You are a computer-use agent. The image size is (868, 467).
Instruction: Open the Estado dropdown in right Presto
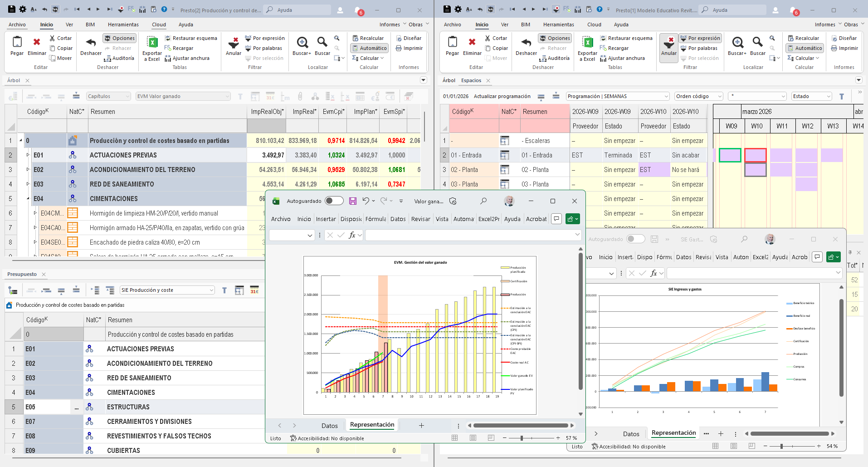click(x=812, y=96)
